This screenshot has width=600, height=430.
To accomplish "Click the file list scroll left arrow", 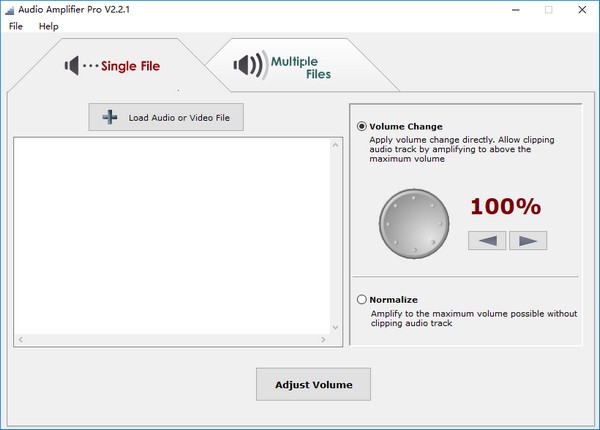I will coord(21,340).
